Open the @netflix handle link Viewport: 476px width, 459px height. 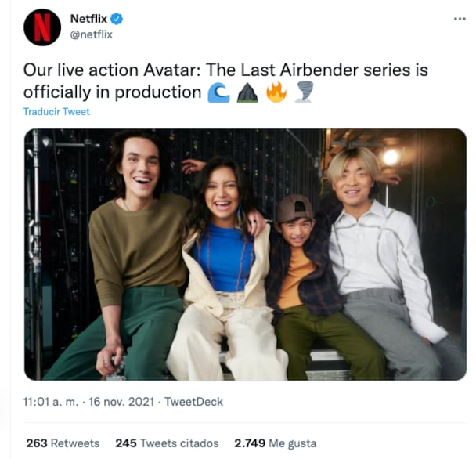(92, 34)
